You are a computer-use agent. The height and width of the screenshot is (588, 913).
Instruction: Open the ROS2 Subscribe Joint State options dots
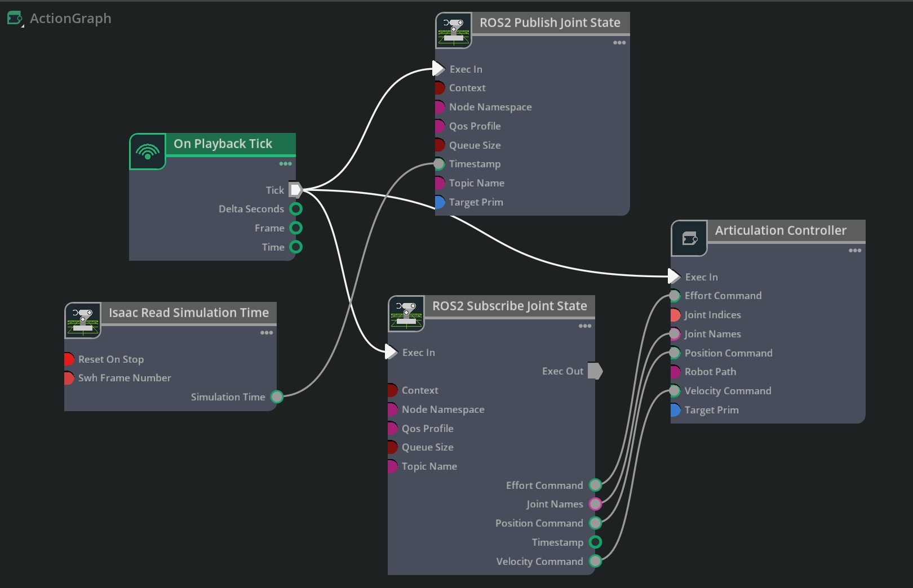585,326
